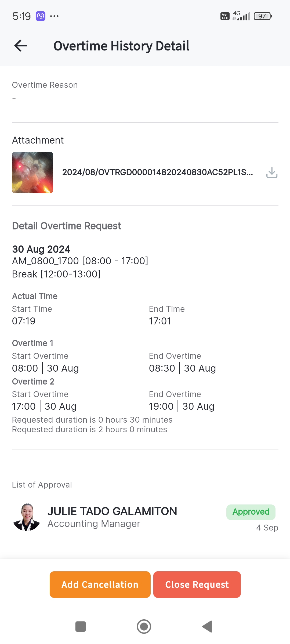Download the overtime attachment file
290x644 pixels.
click(x=272, y=173)
